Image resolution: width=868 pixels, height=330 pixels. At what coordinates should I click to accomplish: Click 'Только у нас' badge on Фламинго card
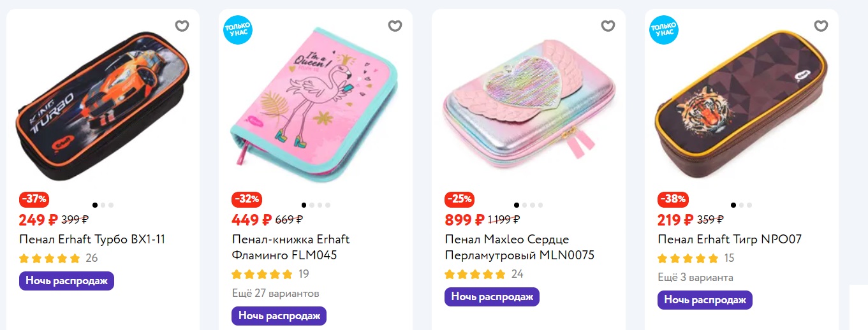point(237,29)
